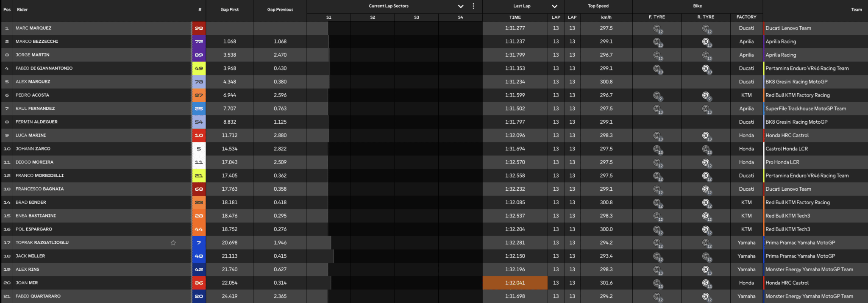Click Toprak Razgatlioglu's rear tyre icon
This screenshot has width=868, height=303.
707,243
